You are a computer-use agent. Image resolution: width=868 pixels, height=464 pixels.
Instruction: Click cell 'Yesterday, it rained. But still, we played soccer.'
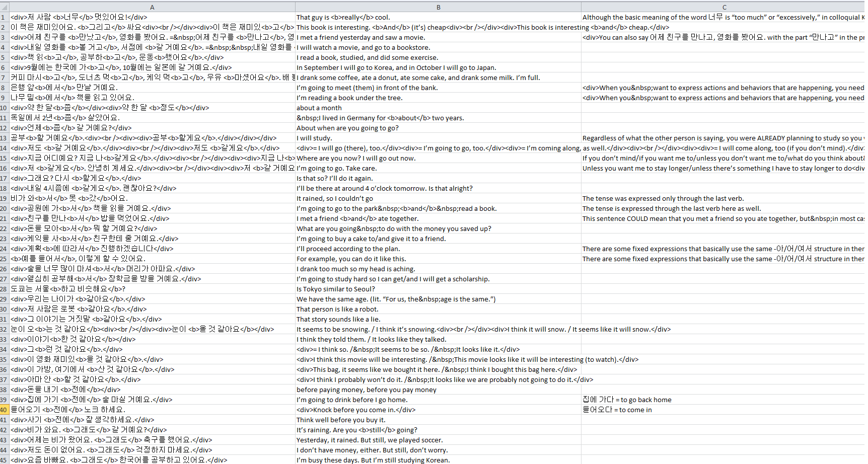click(438, 440)
